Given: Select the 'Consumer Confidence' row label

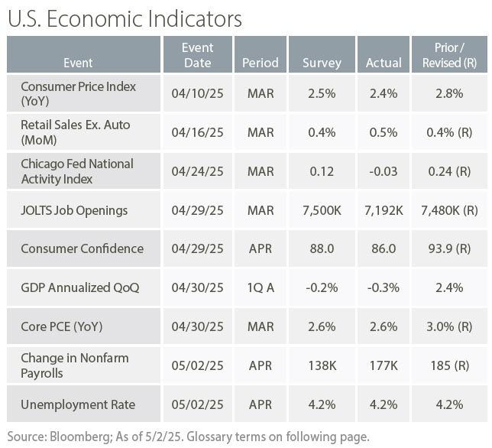Looking at the screenshot, I should (x=82, y=248).
